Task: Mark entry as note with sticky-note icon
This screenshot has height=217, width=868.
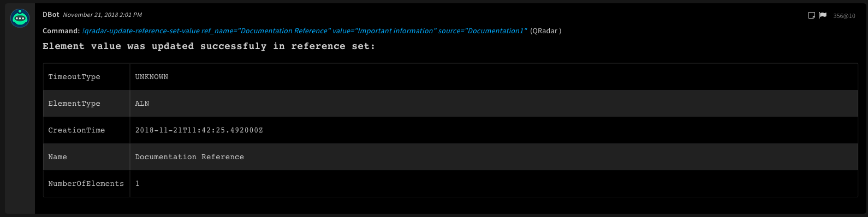Action: 811,15
